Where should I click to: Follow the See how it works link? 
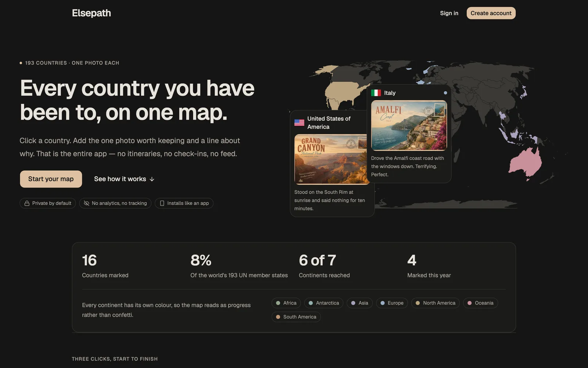(124, 179)
